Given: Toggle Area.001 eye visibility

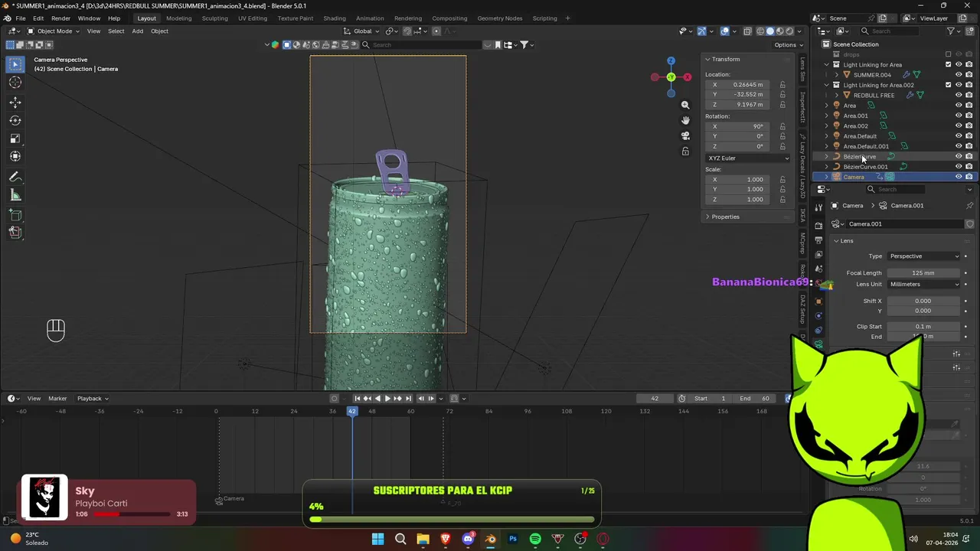Looking at the screenshot, I should click(959, 116).
